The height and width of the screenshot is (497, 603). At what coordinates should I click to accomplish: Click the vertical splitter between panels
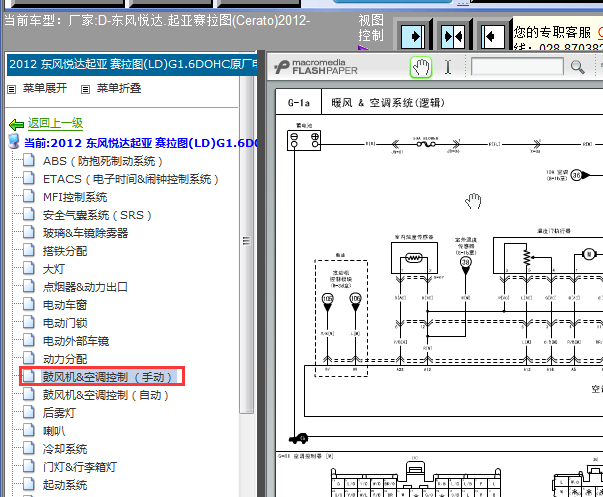point(262,273)
